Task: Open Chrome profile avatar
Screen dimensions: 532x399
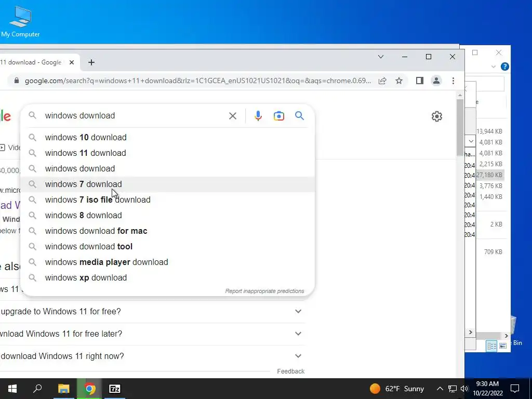Action: [436, 81]
